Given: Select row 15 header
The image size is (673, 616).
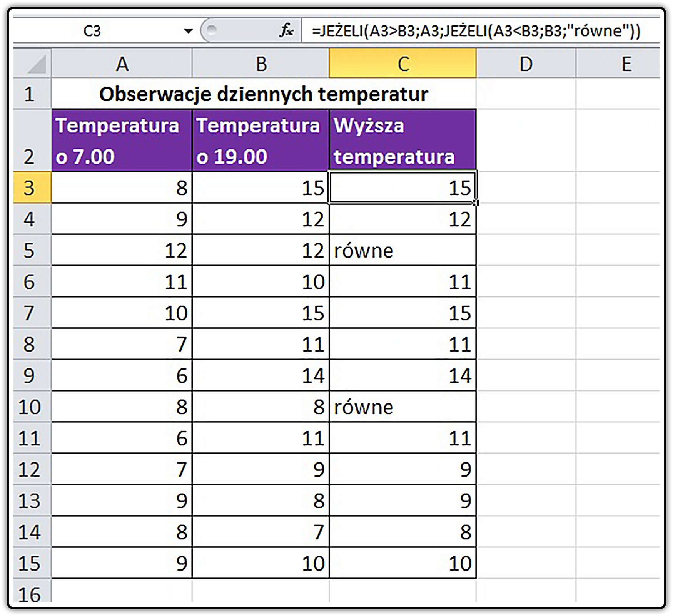Looking at the screenshot, I should tap(32, 563).
